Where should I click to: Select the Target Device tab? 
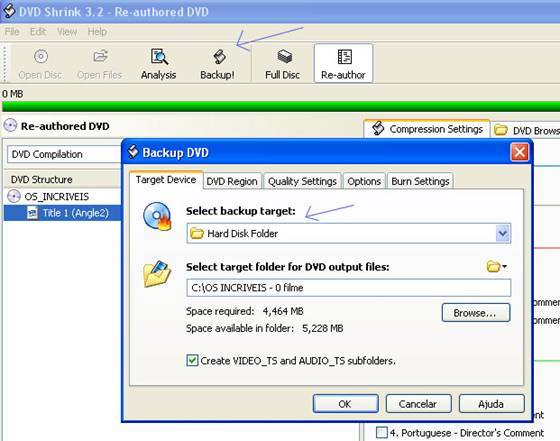166,180
